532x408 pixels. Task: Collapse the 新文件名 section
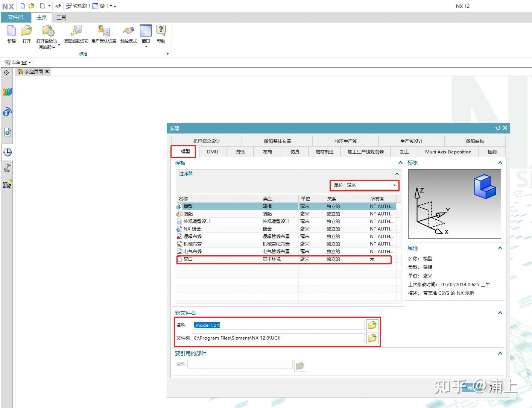[x=500, y=313]
